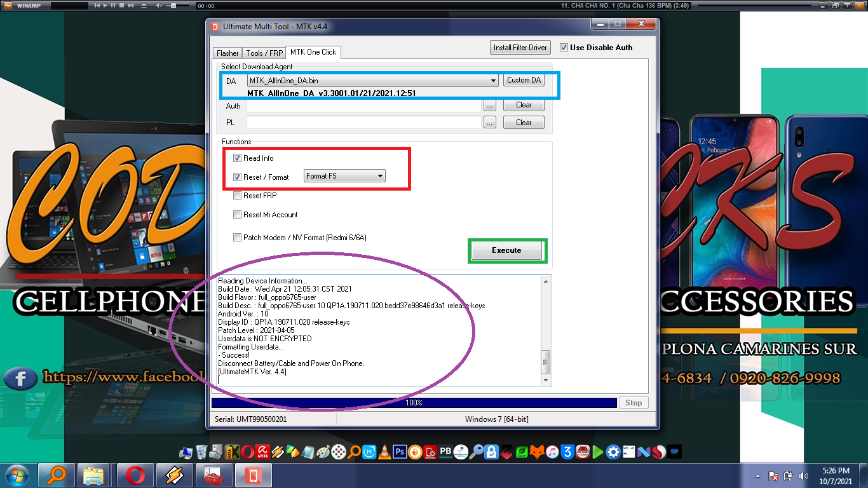
Task: Open Avira antivirus from the dock
Action: coord(262,452)
